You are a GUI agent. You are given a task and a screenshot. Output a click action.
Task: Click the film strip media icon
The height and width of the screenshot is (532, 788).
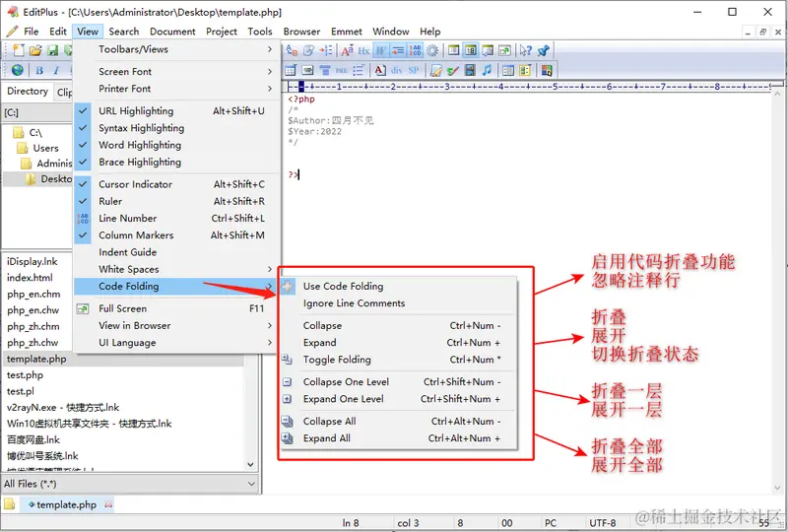(470, 70)
